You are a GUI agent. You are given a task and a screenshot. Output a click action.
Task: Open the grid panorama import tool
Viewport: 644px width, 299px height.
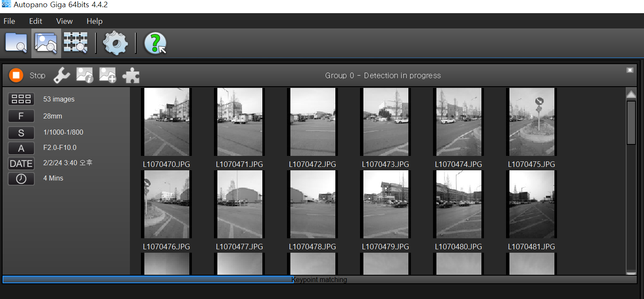76,43
